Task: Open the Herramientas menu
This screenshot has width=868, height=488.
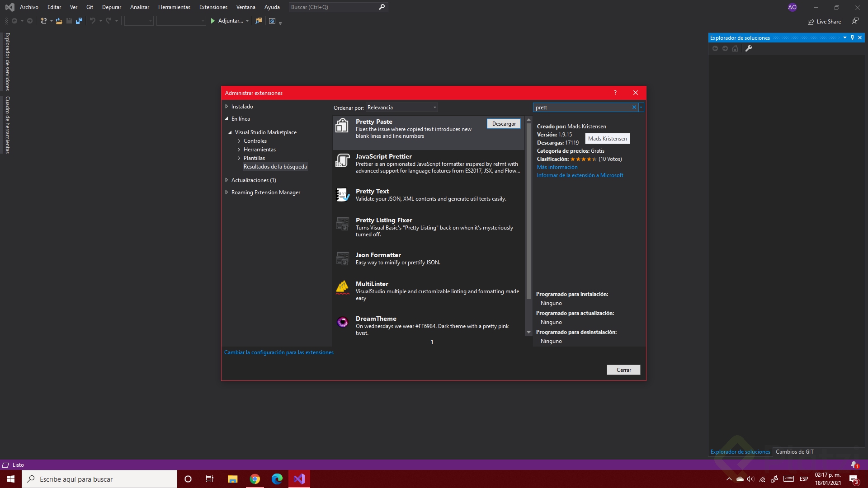Action: (x=174, y=7)
